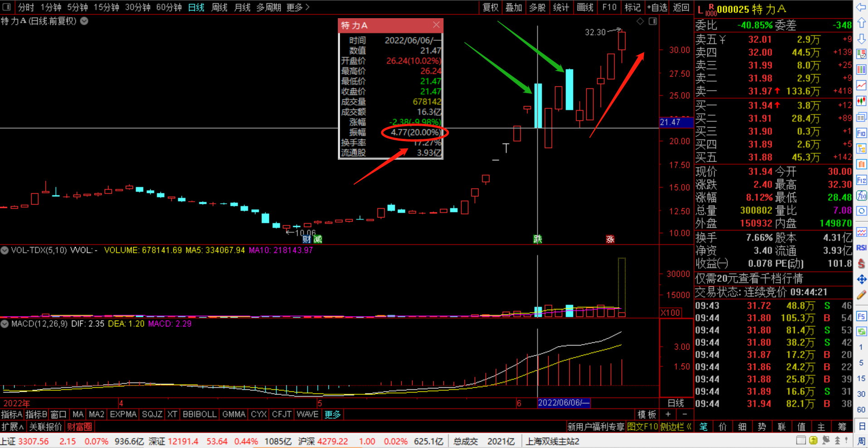Select the 筹 tab in the quote panel

pyautogui.click(x=842, y=427)
